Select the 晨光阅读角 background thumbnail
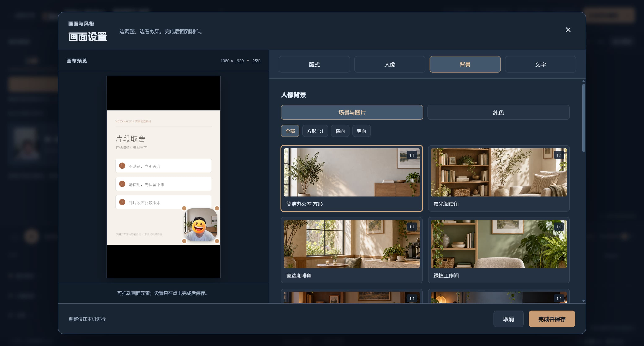Image resolution: width=644 pixels, height=346 pixels. 499,178
